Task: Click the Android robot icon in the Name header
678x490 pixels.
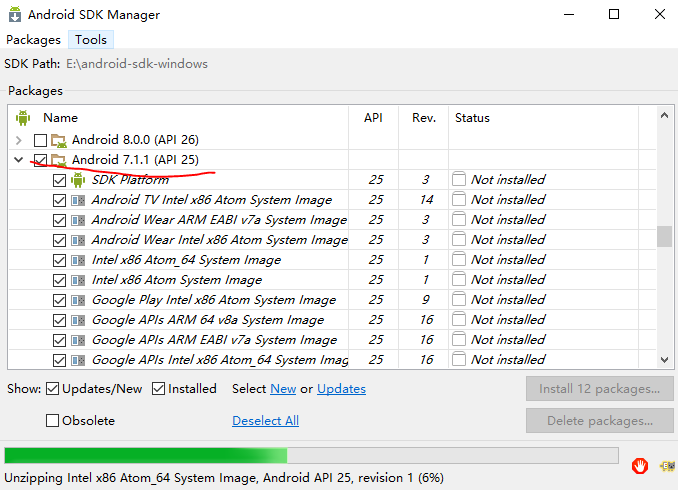Action: pyautogui.click(x=23, y=118)
